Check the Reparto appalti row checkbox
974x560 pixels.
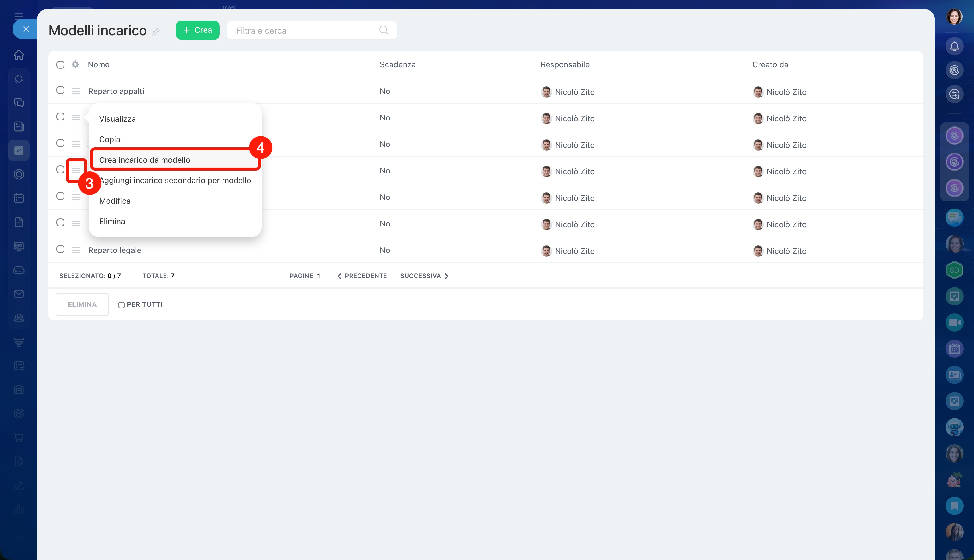(x=60, y=90)
